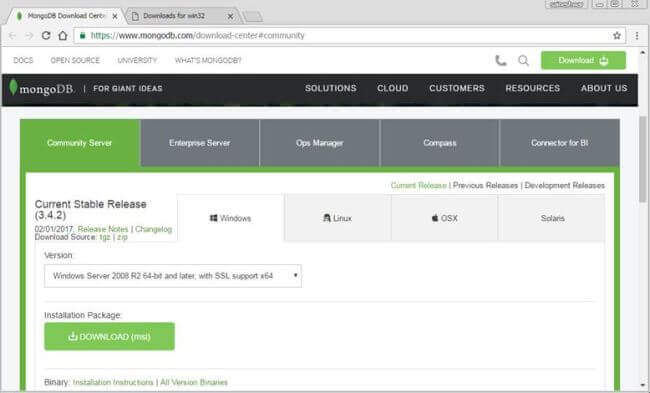Open site search magnifier icon
This screenshot has height=393, width=650.
[x=524, y=61]
